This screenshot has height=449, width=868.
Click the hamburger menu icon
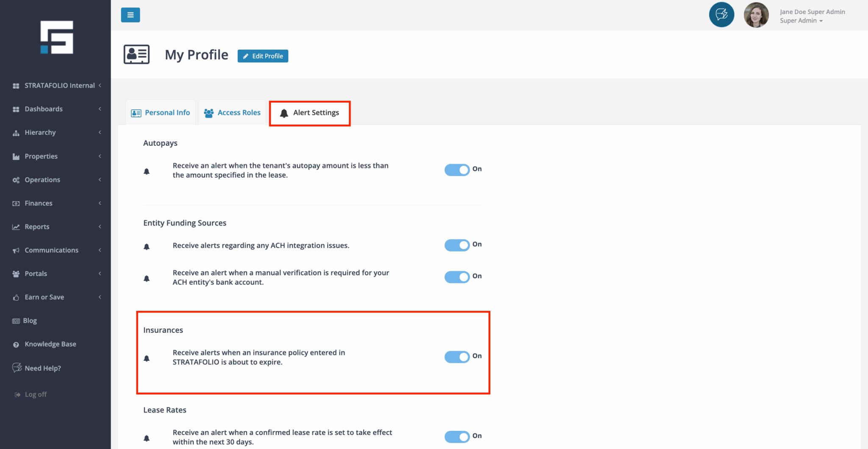click(x=130, y=15)
